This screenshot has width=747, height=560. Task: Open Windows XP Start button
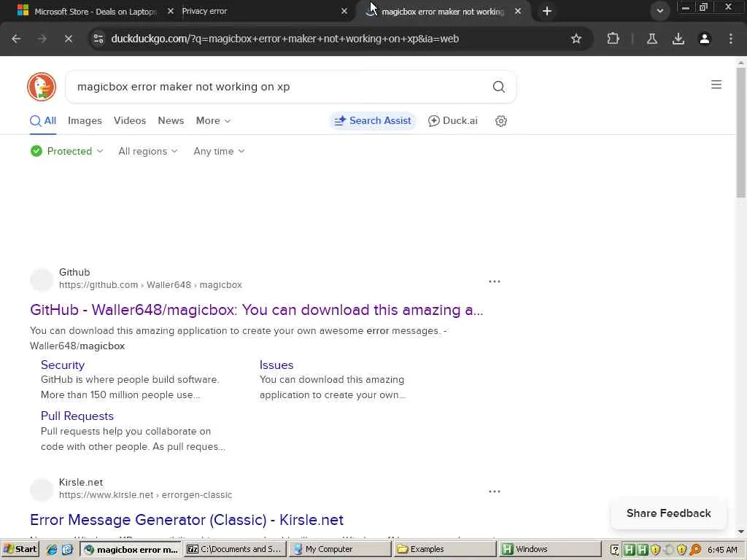(x=20, y=549)
